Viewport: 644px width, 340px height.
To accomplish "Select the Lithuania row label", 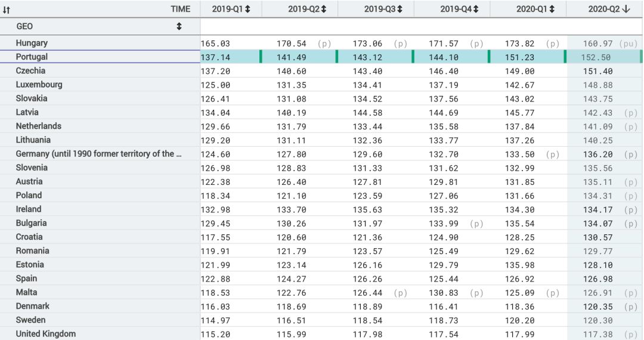I will (x=33, y=140).
